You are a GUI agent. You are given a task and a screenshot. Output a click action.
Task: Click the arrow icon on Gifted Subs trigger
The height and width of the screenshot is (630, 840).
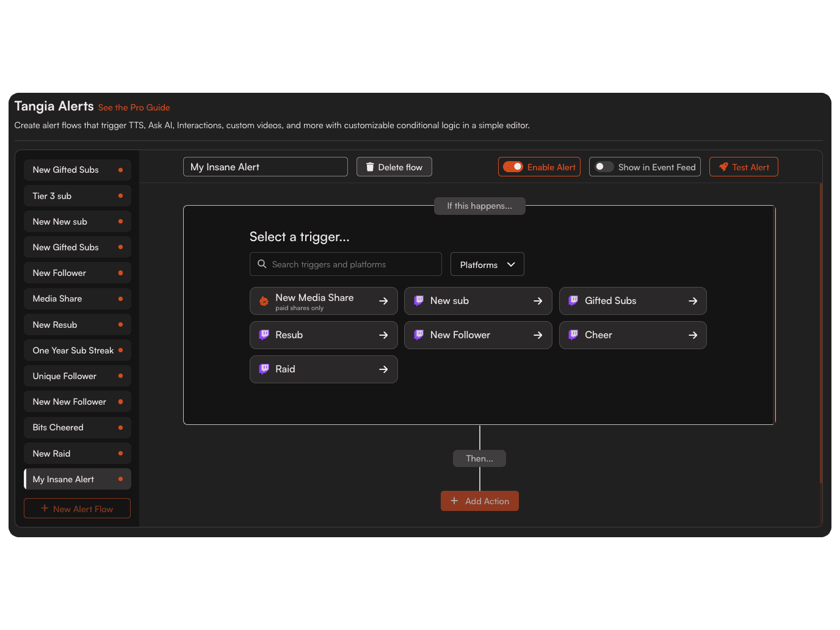pyautogui.click(x=693, y=301)
